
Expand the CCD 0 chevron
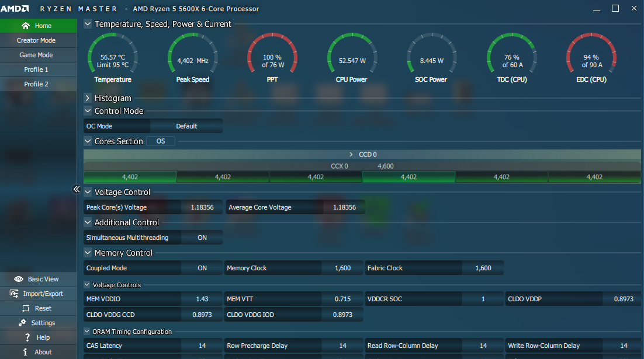pyautogui.click(x=351, y=154)
